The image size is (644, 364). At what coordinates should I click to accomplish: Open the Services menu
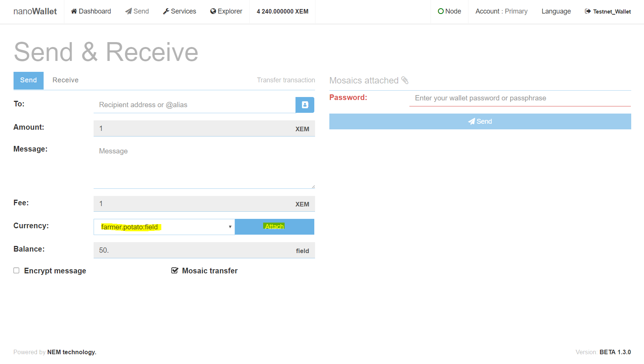tap(179, 11)
